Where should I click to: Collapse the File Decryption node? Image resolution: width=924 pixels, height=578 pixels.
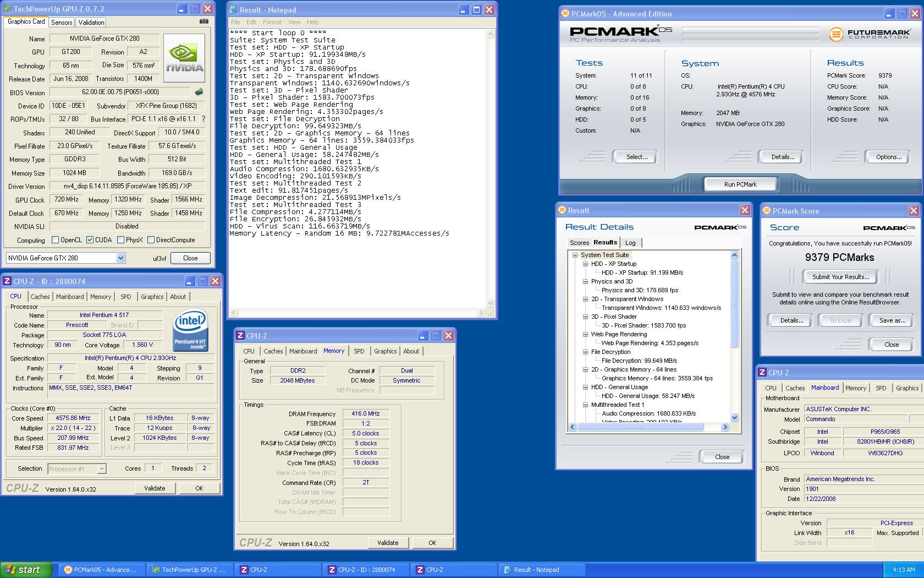tap(586, 352)
